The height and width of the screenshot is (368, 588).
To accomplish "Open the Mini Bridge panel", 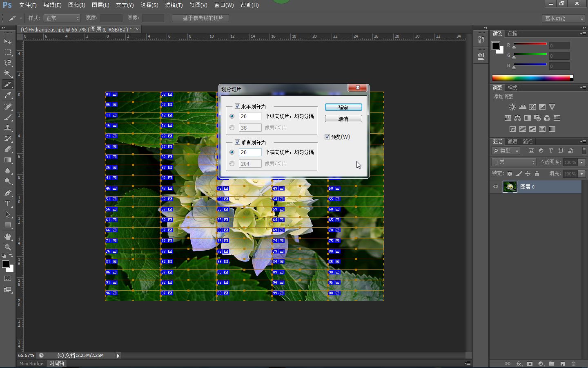I will point(31,363).
